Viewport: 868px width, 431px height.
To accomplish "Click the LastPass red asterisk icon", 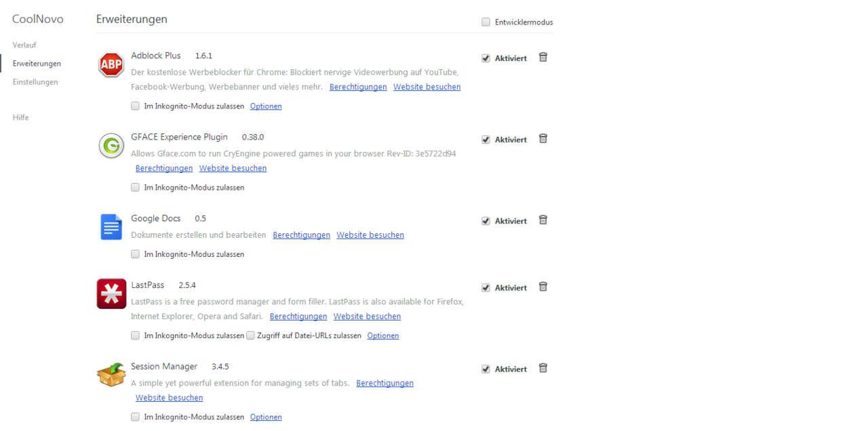I will point(111,293).
